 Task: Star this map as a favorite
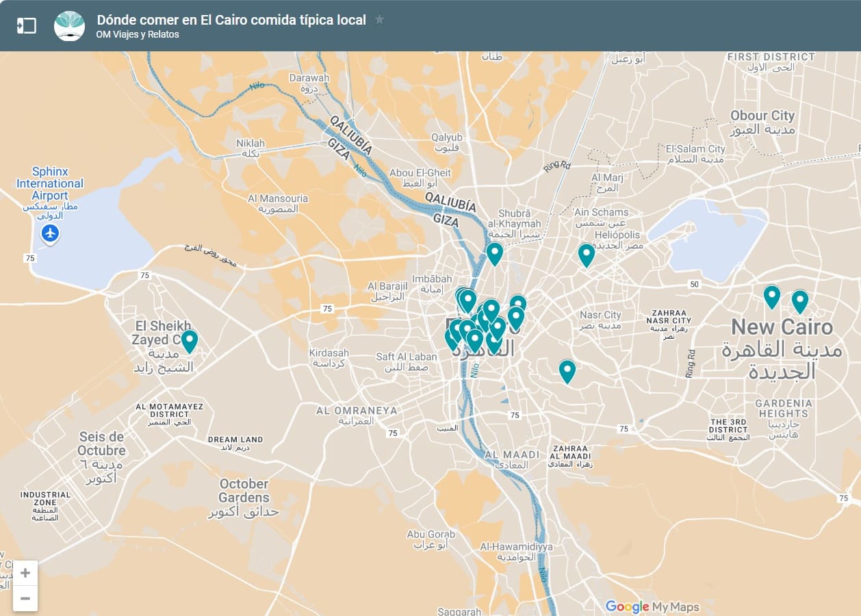(379, 20)
